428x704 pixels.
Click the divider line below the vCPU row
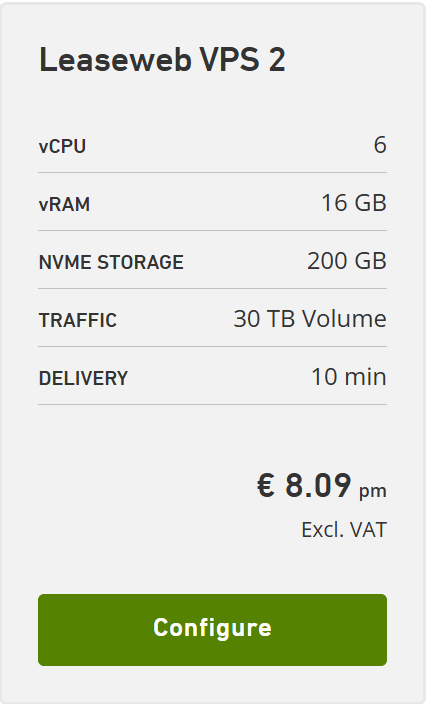(x=212, y=172)
